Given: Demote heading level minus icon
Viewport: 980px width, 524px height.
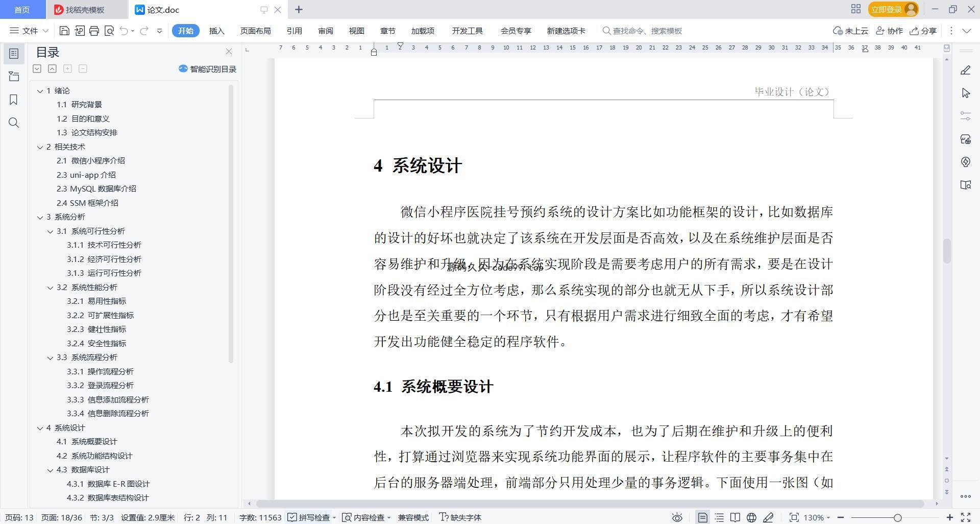Looking at the screenshot, I should [x=83, y=68].
